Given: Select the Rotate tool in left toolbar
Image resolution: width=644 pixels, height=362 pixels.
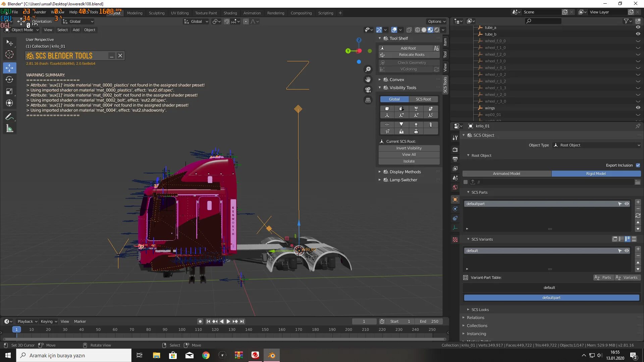Looking at the screenshot, I should tap(9, 80).
